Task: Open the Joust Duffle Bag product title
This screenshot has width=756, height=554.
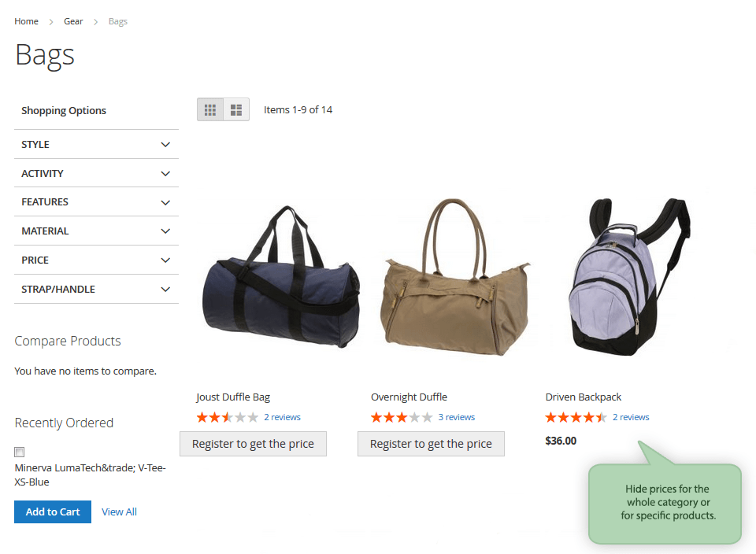Action: pos(233,397)
